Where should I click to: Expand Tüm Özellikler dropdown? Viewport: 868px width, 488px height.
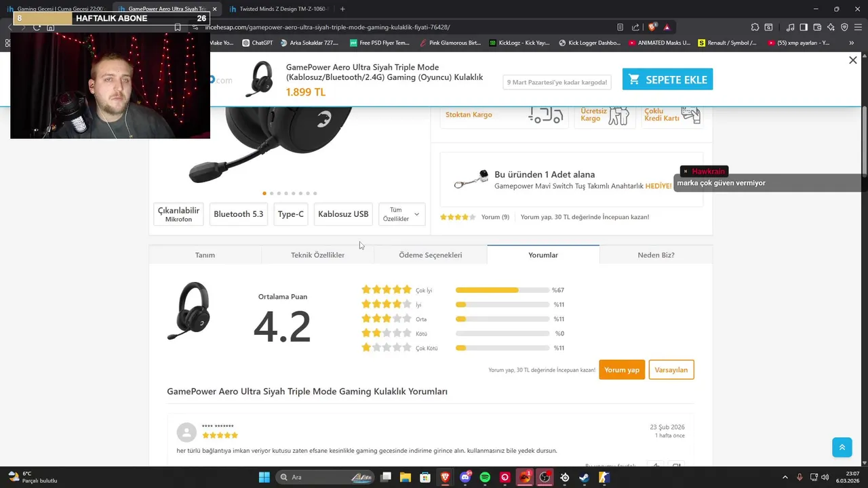(x=402, y=214)
